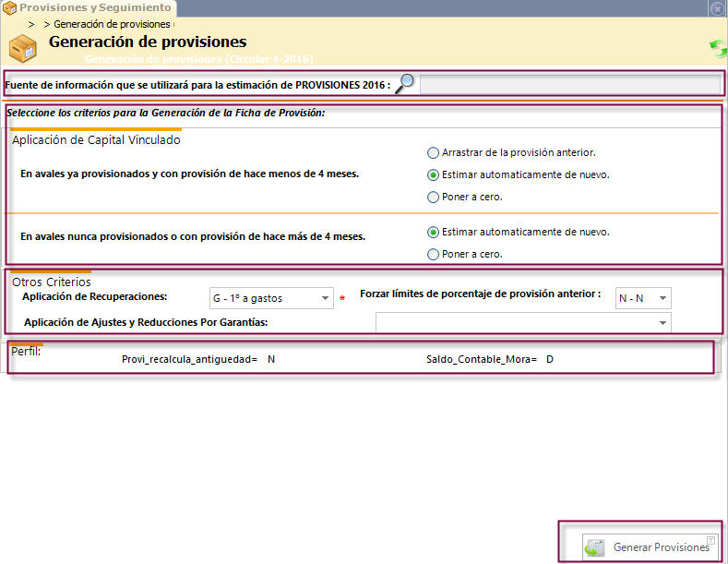This screenshot has height=564, width=728.
Task: Select Estimar automaticamente for avales ya provisionados
Action: 433,174
